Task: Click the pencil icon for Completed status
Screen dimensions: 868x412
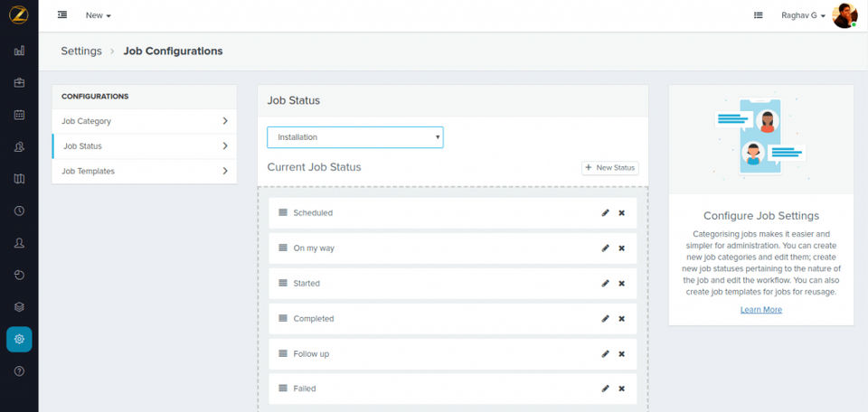Action: (x=605, y=319)
